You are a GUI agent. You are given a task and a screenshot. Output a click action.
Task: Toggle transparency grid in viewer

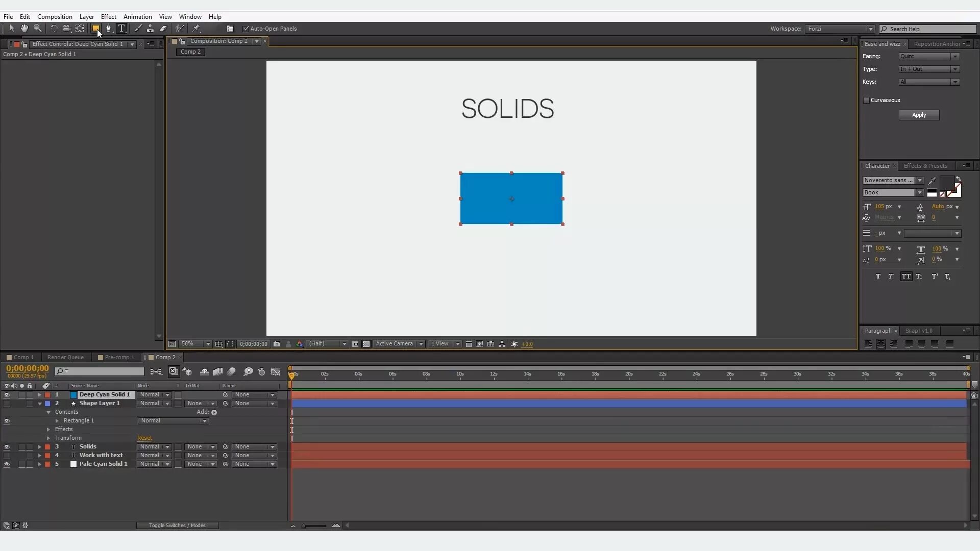click(366, 344)
